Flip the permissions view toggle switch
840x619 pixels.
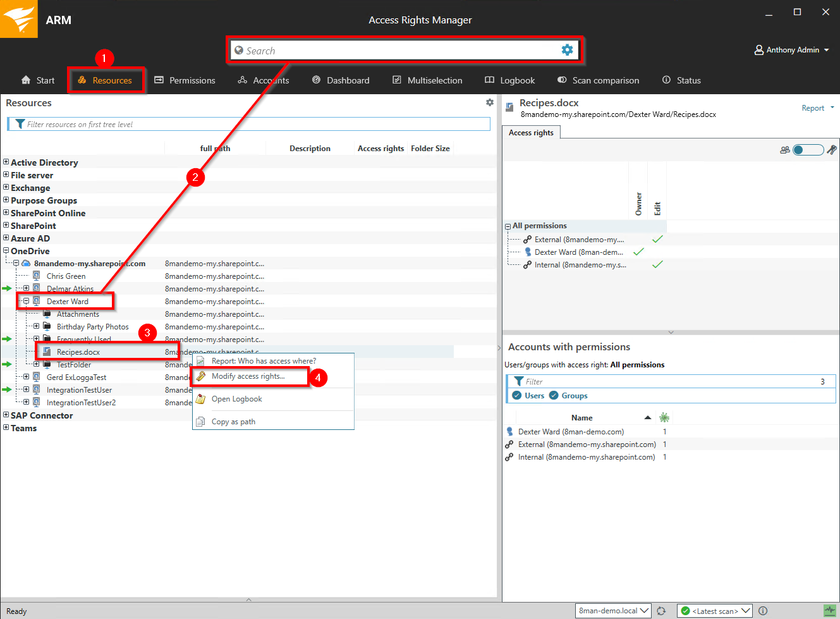pyautogui.click(x=808, y=150)
